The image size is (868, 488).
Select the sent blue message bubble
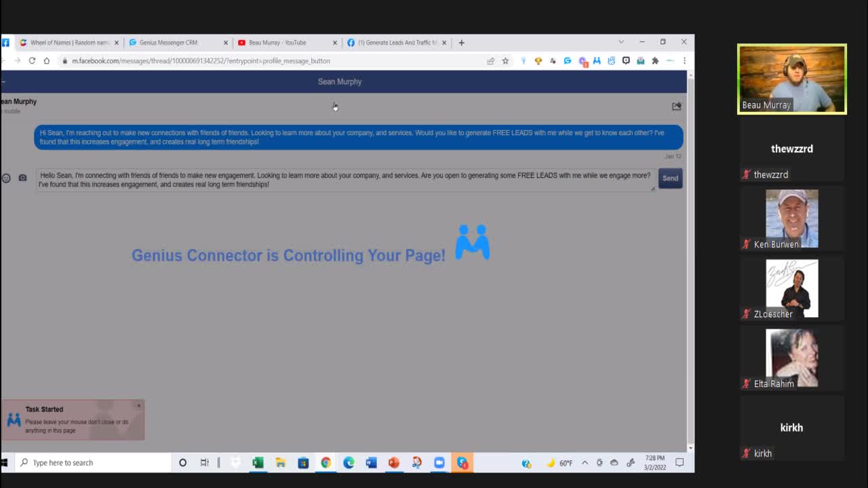359,138
